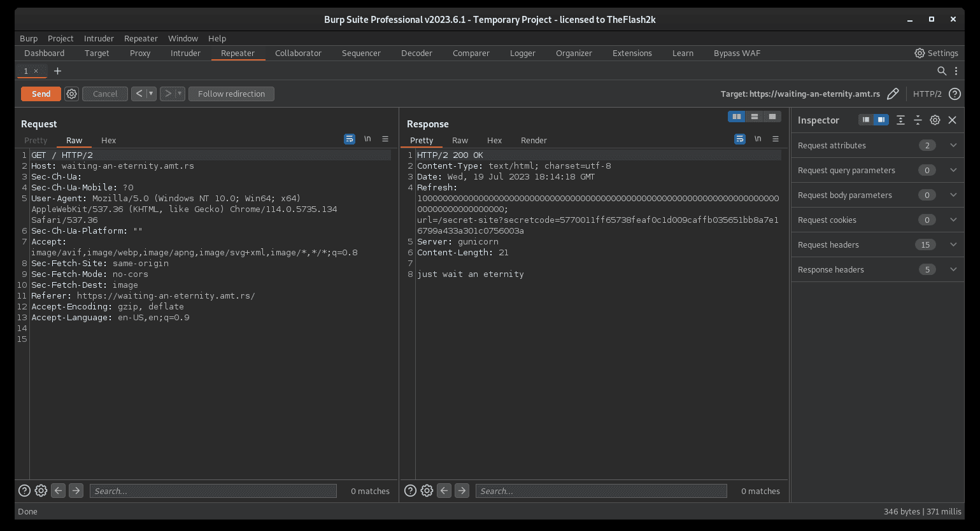Toggle line wrap in Request editor

click(350, 139)
